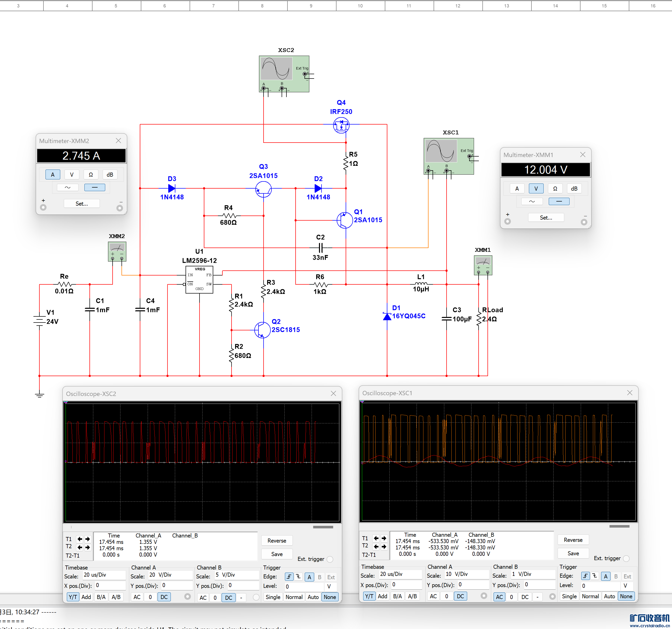The image size is (672, 629).
Task: Select AC waveform mode on Multimeter-XMM2
Action: (x=68, y=187)
